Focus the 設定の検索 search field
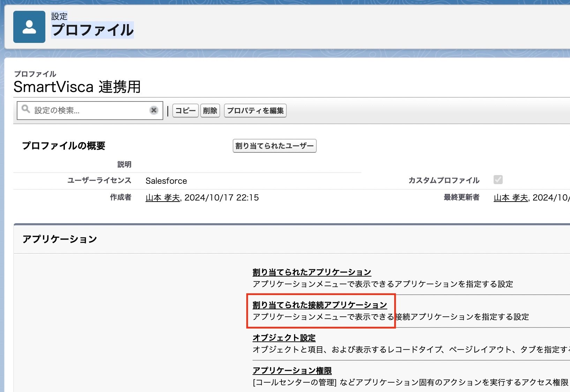This screenshot has width=570, height=392. click(x=90, y=111)
